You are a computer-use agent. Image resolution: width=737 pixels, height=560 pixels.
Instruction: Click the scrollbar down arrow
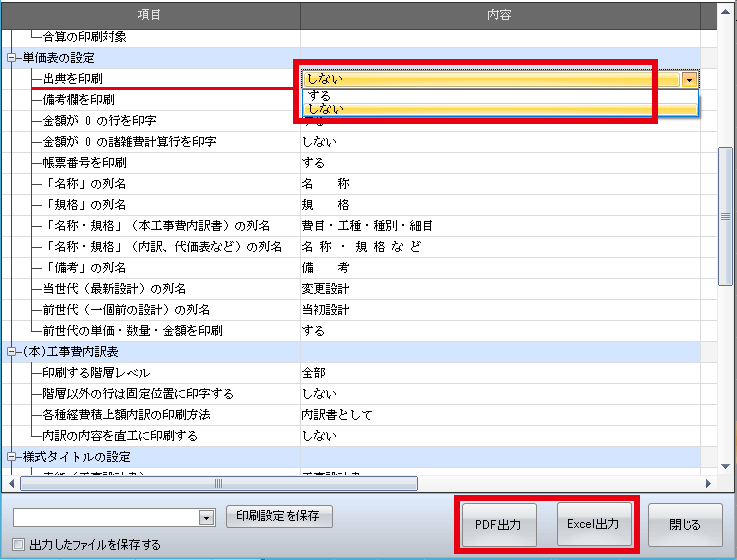(725, 482)
